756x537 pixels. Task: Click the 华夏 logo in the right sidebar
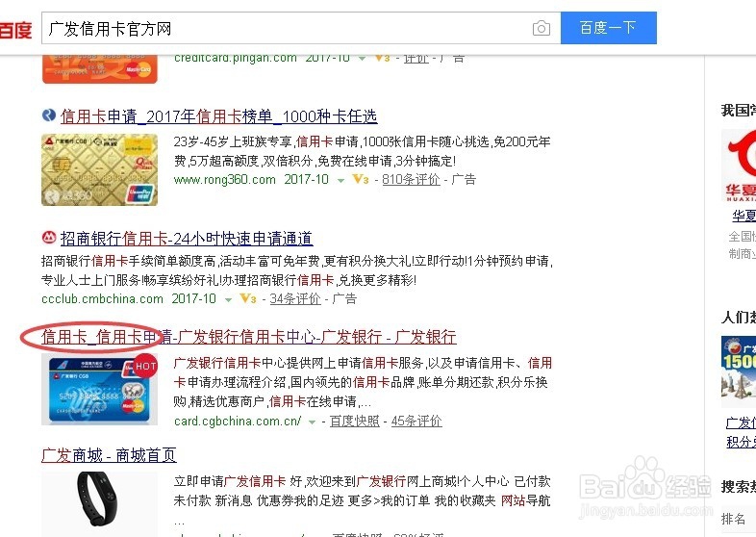pos(739,166)
